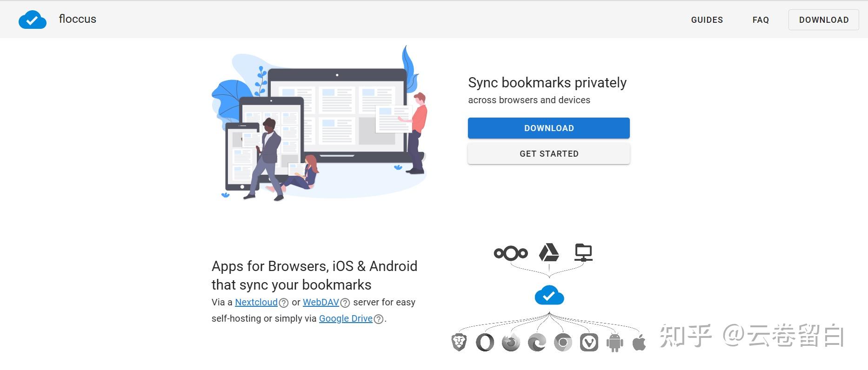Click the Apple logo icon
This screenshot has height=370, width=868.
point(639,343)
